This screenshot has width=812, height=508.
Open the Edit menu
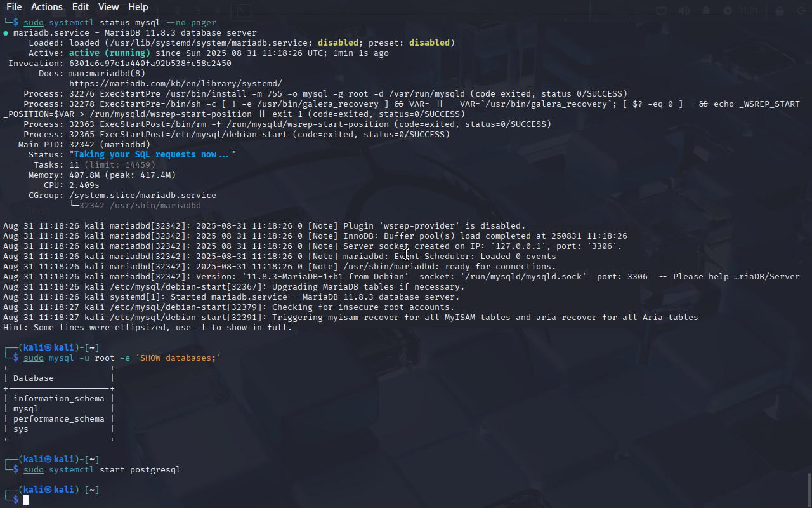[81, 7]
